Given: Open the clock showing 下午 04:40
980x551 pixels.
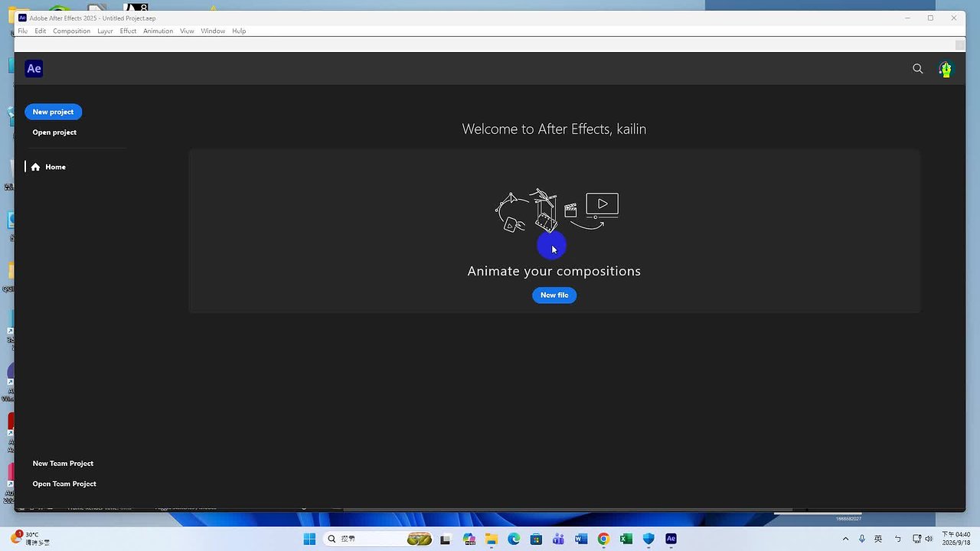Looking at the screenshot, I should [956, 538].
